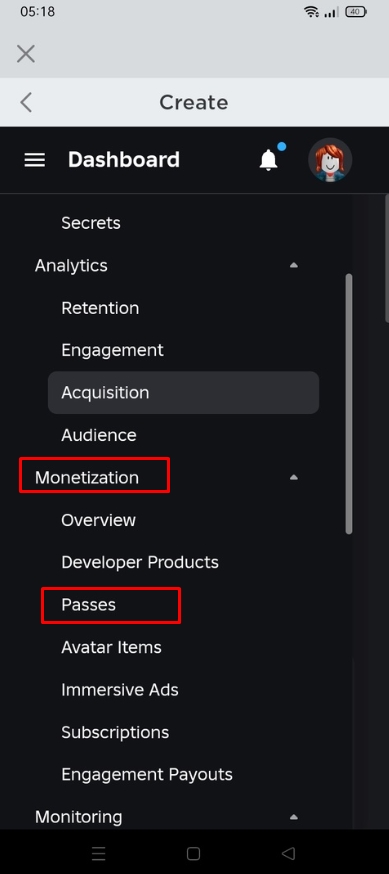Select the Acquisition item
This screenshot has width=389, height=874.
tap(183, 392)
